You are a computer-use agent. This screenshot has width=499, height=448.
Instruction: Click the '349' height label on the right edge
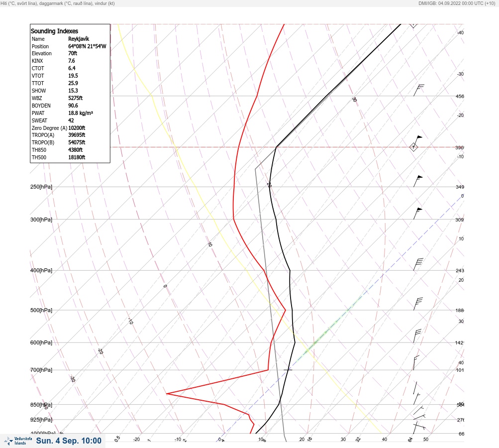point(460,187)
